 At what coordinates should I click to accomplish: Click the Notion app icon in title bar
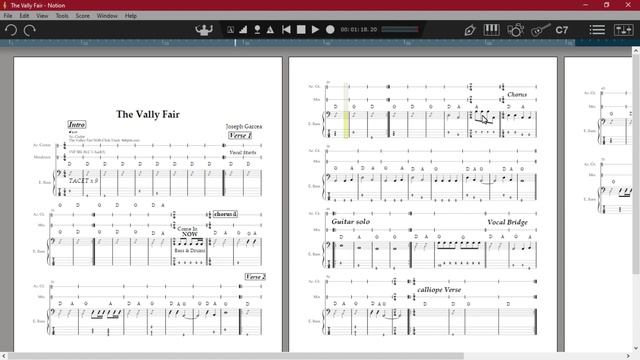tap(5, 5)
